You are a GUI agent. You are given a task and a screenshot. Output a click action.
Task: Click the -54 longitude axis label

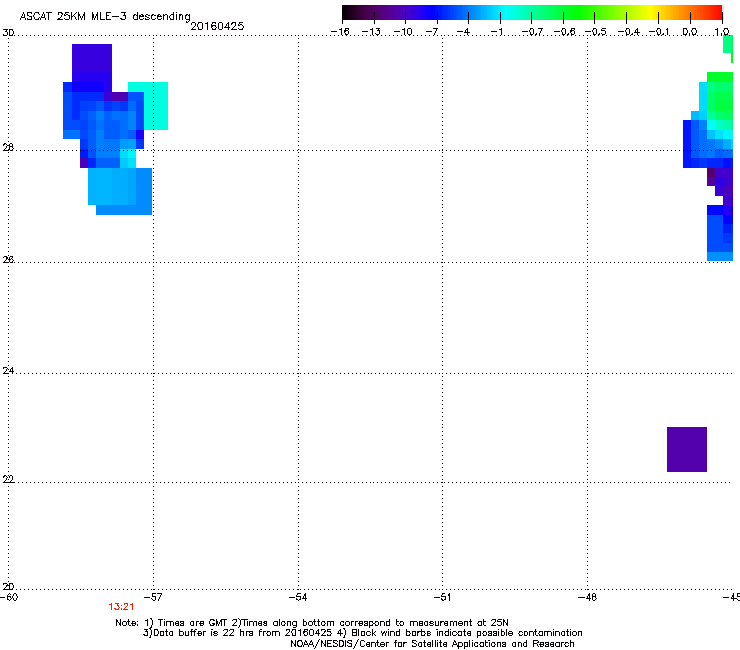click(x=298, y=597)
